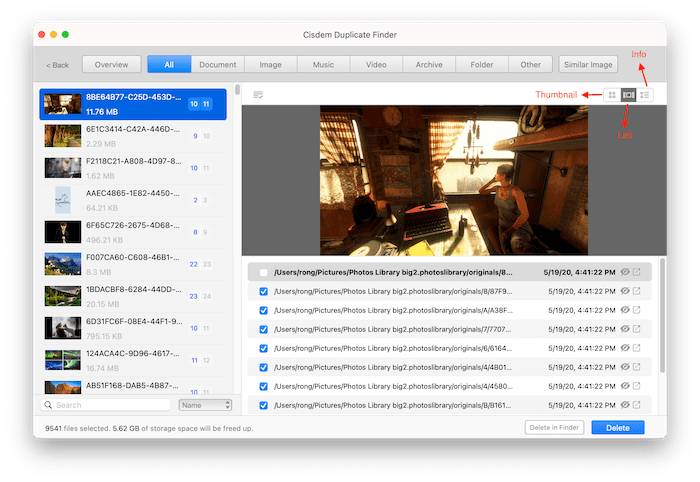Viewport: 700px width, 482px height.
Task: Check the unchecked first file checkbox
Action: coord(263,272)
